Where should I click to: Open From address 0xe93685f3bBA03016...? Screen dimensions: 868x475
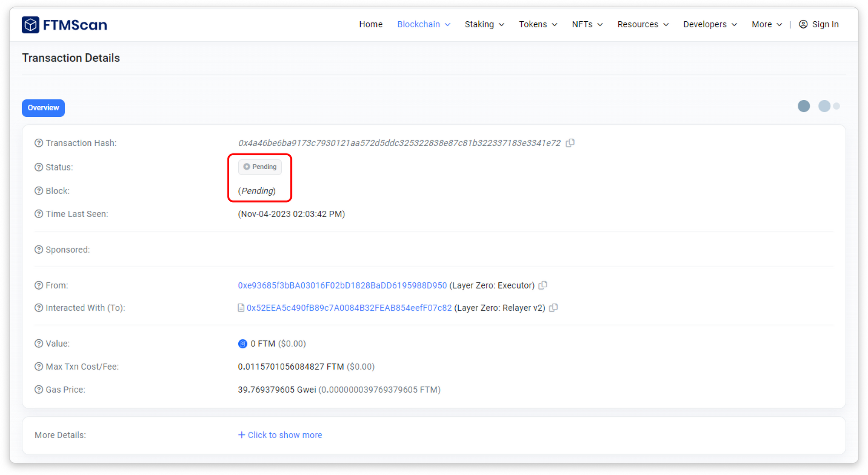point(342,285)
